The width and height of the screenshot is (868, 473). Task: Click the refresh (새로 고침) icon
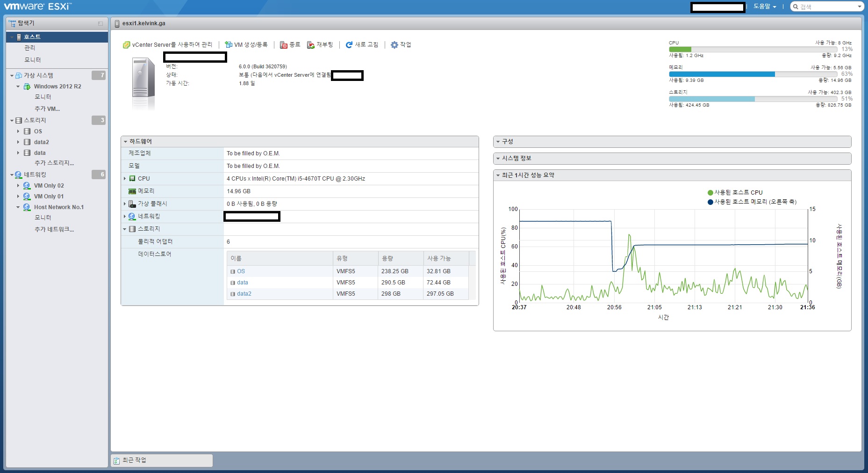tap(349, 45)
